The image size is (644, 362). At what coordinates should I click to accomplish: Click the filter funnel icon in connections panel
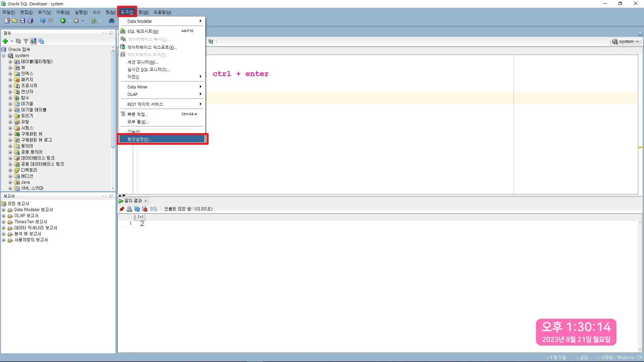pyautogui.click(x=26, y=41)
